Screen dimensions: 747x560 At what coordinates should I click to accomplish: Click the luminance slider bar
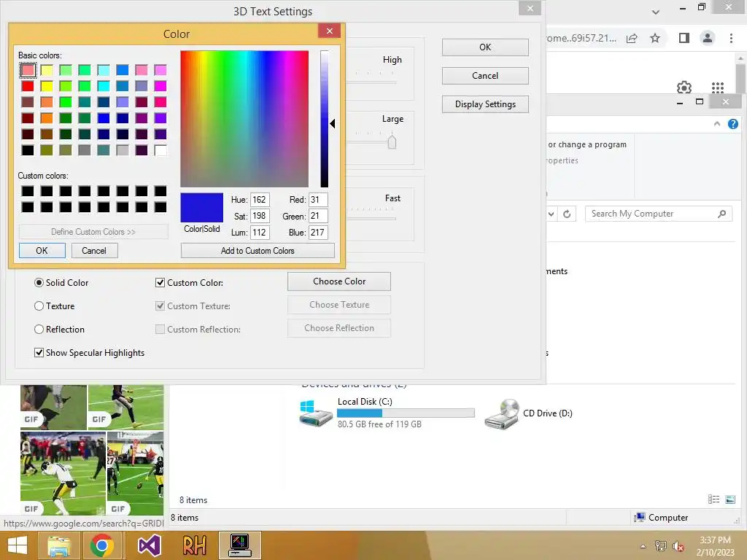[x=325, y=119]
